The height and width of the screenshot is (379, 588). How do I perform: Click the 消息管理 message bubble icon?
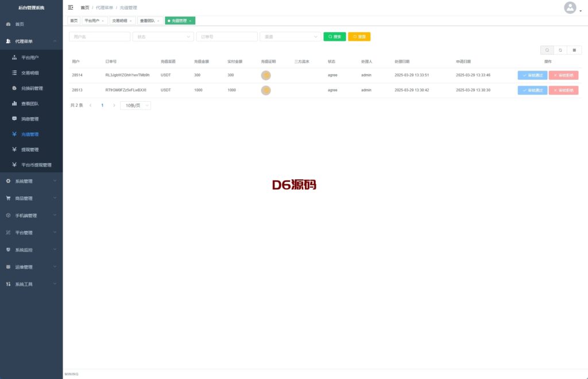coord(14,118)
